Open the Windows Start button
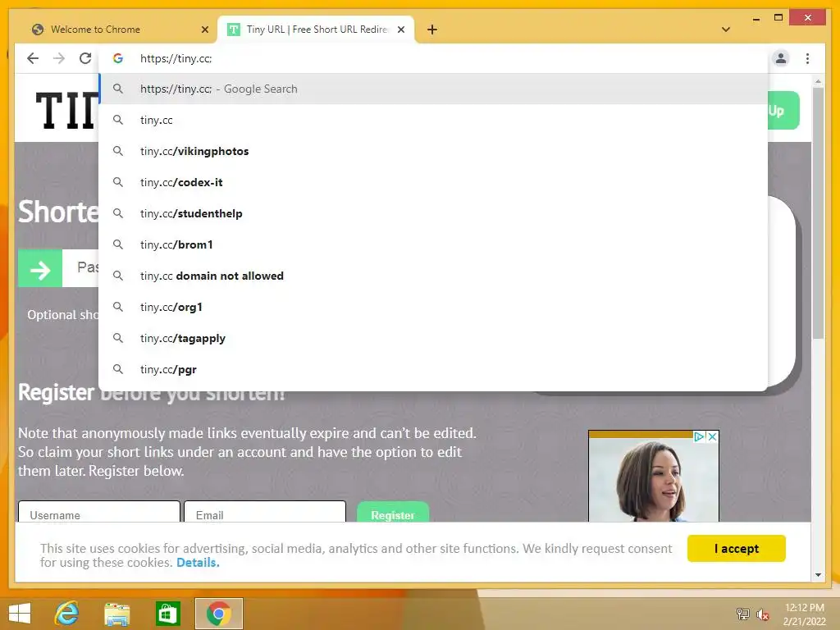840x630 pixels. 20,614
